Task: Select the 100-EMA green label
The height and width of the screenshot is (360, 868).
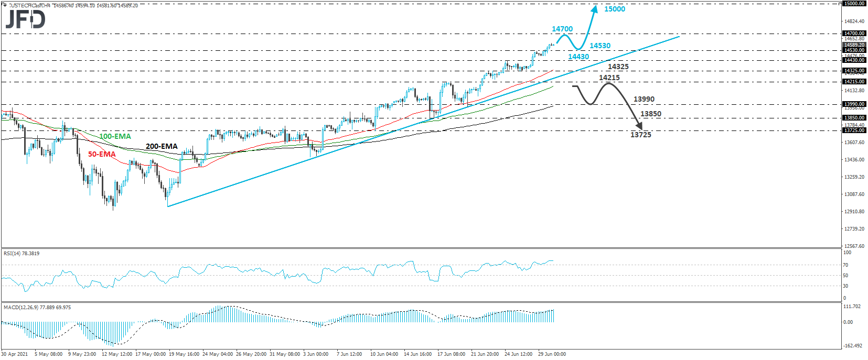Action: [115, 136]
